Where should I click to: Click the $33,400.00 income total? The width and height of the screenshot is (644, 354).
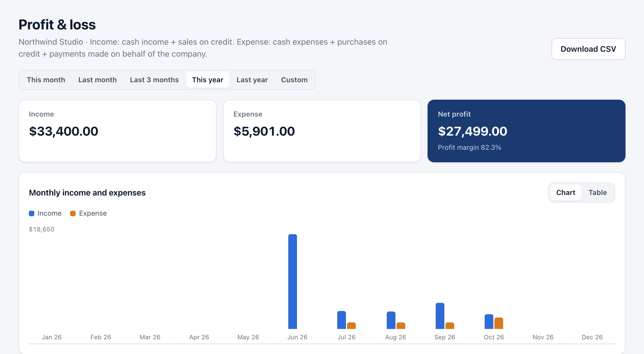[x=64, y=131]
